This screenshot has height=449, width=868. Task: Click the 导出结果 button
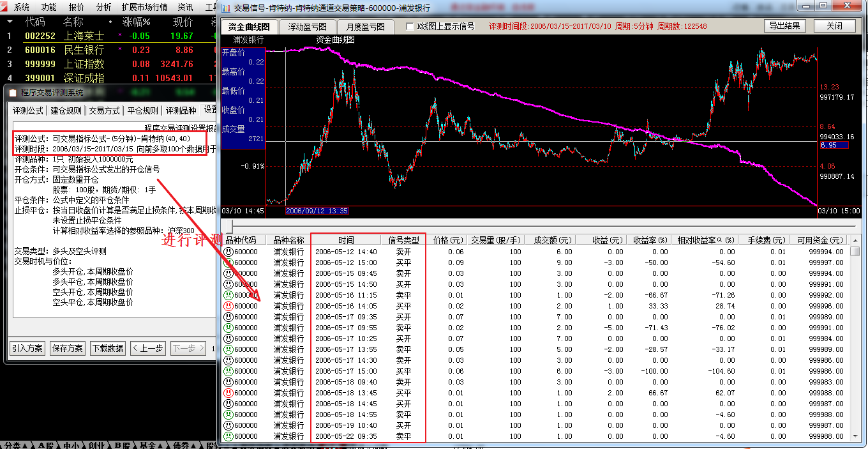click(784, 26)
